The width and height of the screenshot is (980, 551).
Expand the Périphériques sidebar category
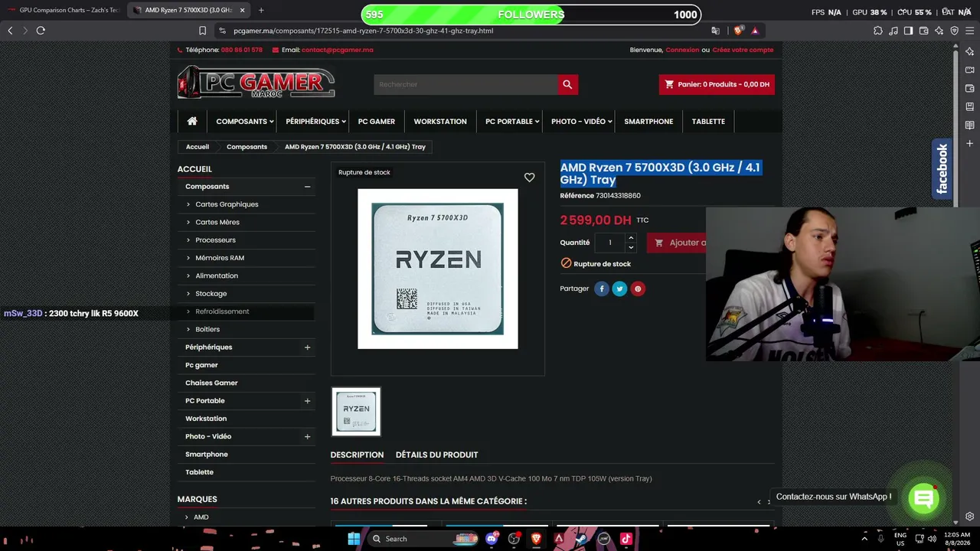[307, 347]
